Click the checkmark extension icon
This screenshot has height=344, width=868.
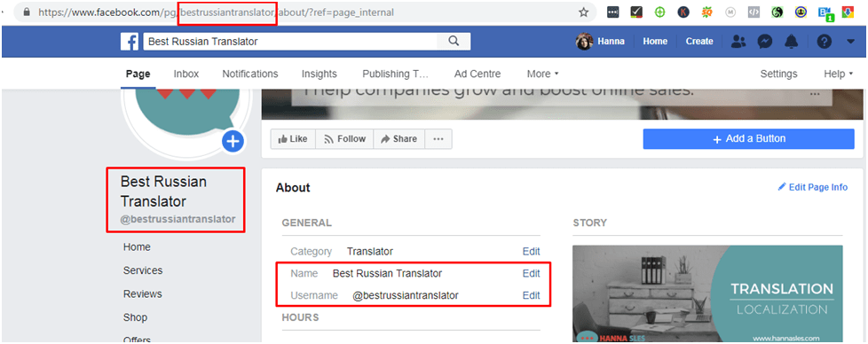point(636,12)
